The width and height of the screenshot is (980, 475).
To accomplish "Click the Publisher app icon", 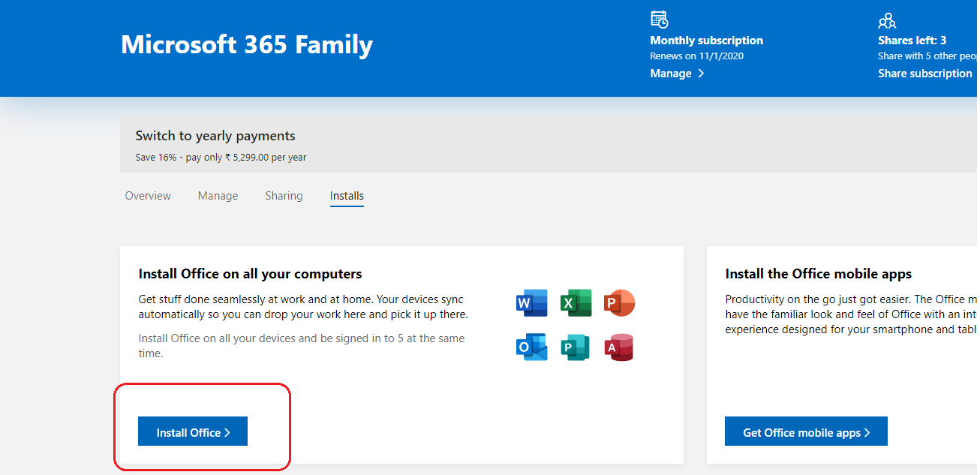I will [576, 347].
